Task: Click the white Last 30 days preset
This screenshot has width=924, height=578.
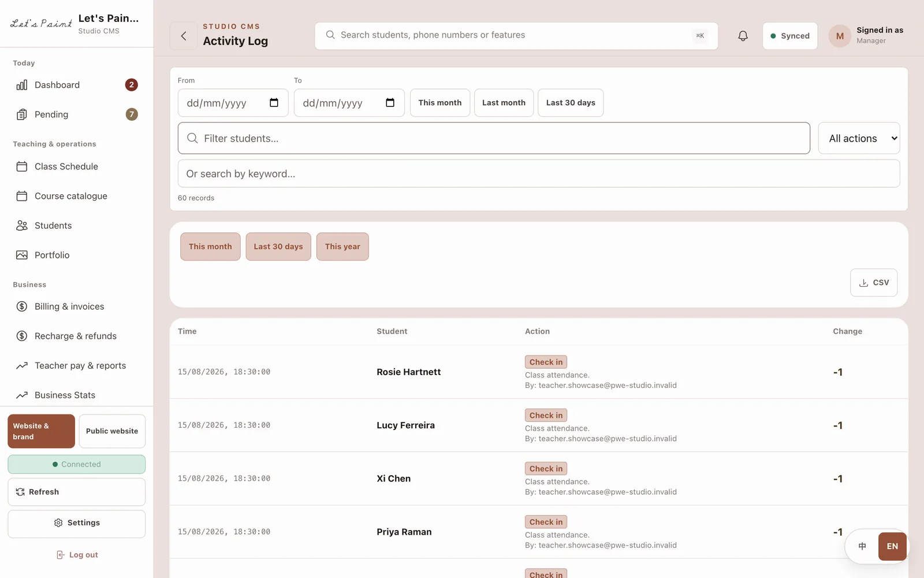Action: (x=571, y=103)
